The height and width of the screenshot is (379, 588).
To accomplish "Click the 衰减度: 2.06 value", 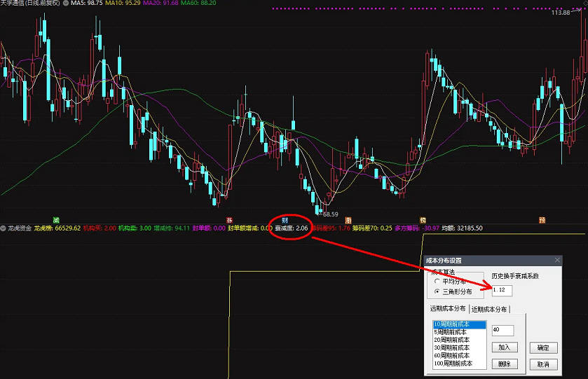I will point(292,228).
